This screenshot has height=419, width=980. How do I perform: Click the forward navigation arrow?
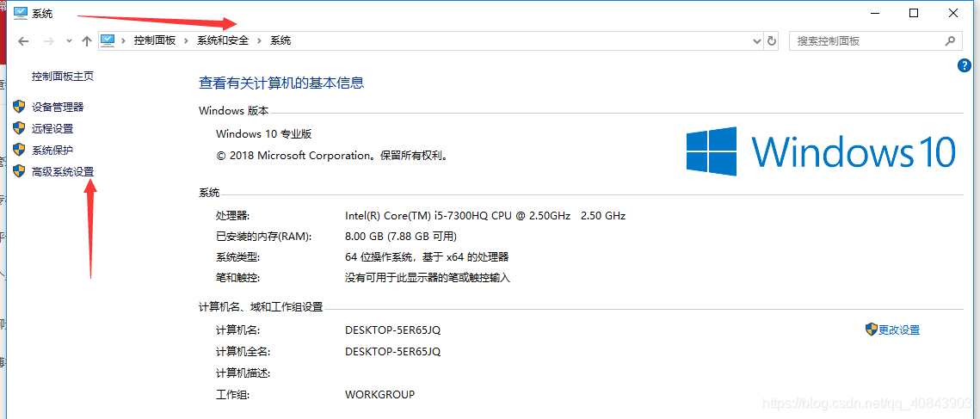49,41
